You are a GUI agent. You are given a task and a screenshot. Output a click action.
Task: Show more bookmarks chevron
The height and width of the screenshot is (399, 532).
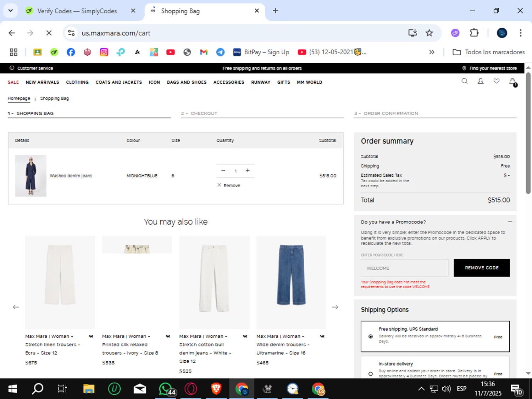pyautogui.click(x=432, y=52)
